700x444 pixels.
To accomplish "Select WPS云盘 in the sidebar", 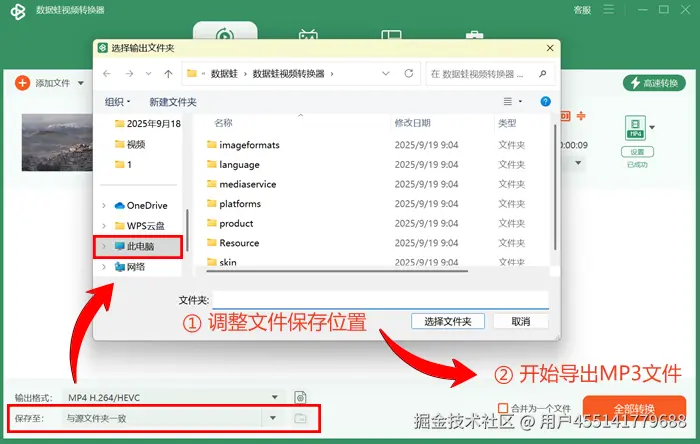I will pyautogui.click(x=139, y=226).
